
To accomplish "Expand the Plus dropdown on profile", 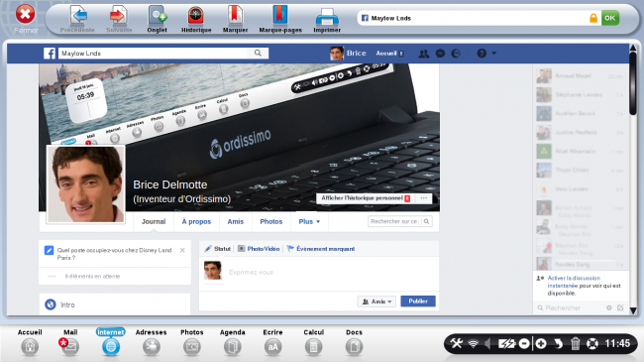I will [x=309, y=221].
